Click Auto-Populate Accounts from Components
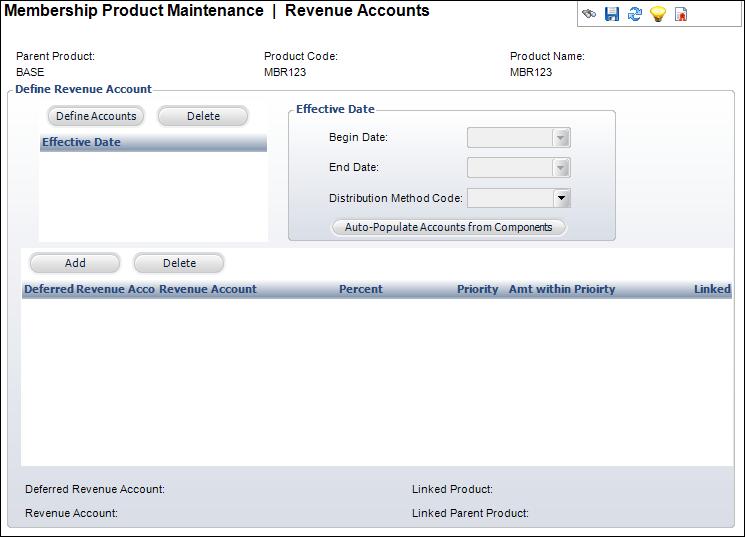The image size is (745, 537). (x=449, y=227)
